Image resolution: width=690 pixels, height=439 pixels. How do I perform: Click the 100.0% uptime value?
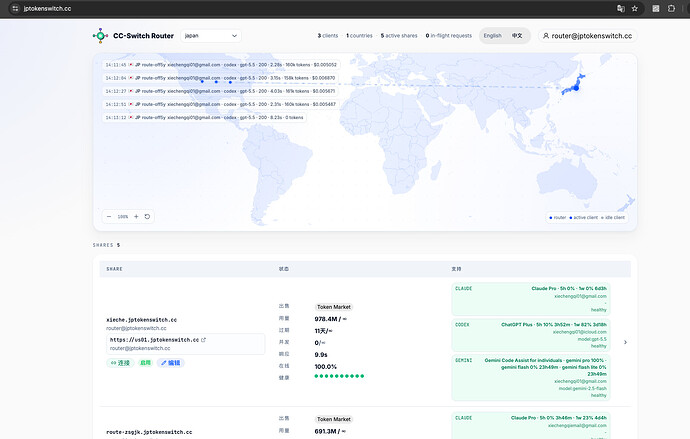(x=326, y=366)
